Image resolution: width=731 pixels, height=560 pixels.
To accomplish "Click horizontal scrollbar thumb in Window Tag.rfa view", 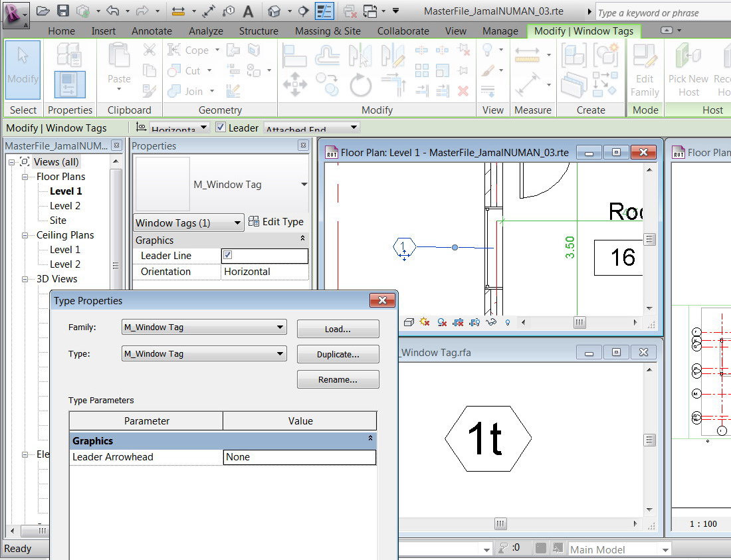I will (x=500, y=523).
